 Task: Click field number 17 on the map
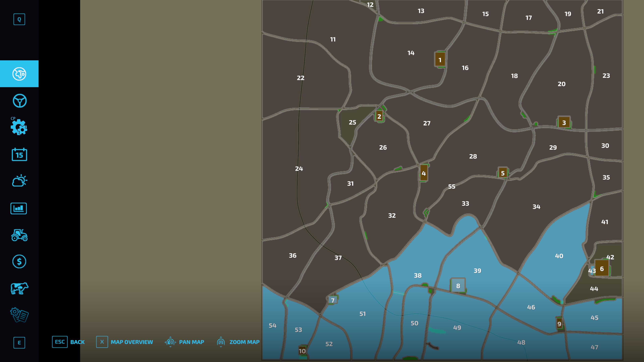click(x=528, y=18)
